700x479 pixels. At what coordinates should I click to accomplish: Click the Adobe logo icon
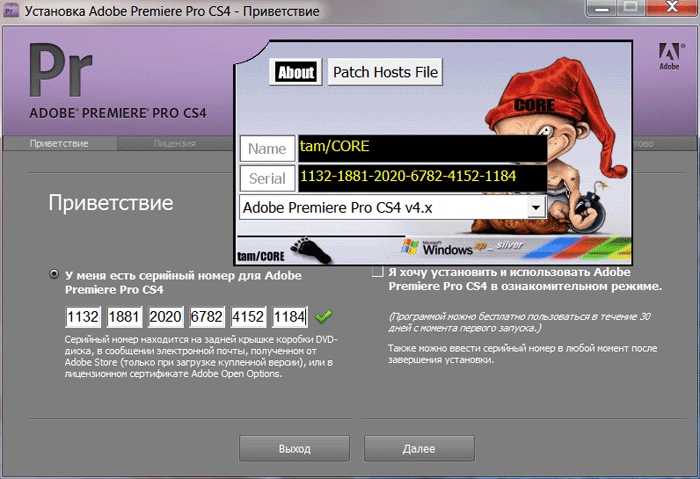point(670,56)
